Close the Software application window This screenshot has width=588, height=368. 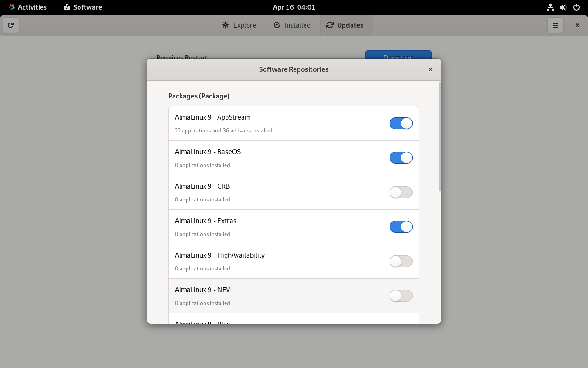[x=577, y=25]
